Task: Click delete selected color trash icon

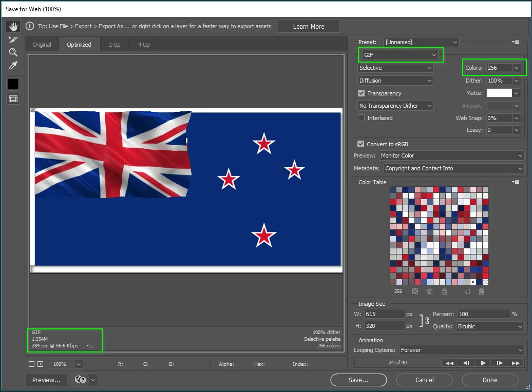Action: [x=481, y=291]
